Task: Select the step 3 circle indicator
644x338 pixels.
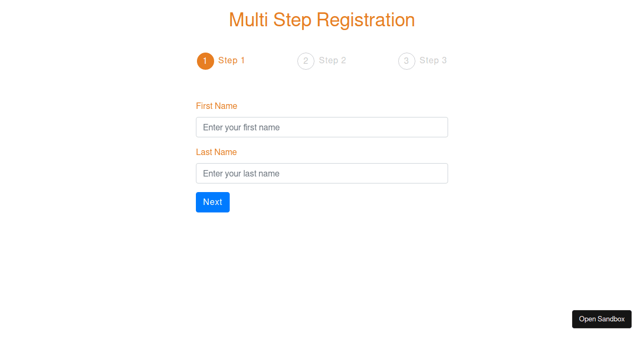Action: pos(407,61)
